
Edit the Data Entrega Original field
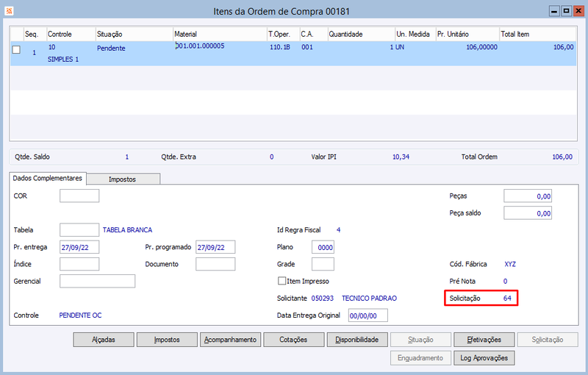click(368, 315)
